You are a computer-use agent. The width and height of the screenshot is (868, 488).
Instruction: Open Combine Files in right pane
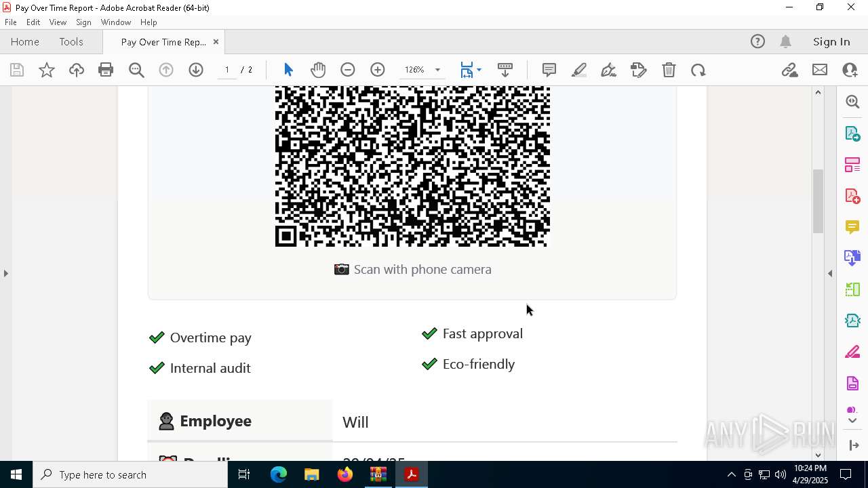[x=852, y=258]
